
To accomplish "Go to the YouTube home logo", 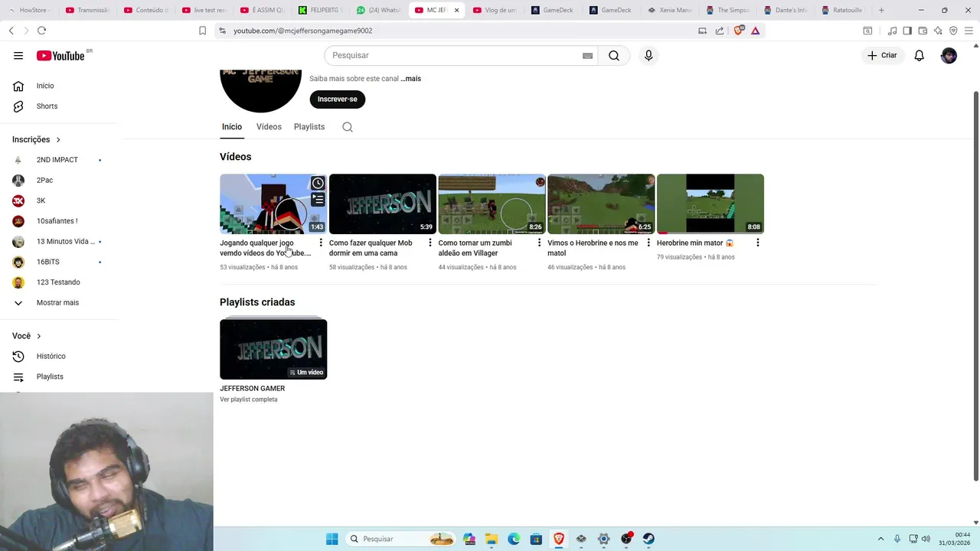I will [60, 56].
